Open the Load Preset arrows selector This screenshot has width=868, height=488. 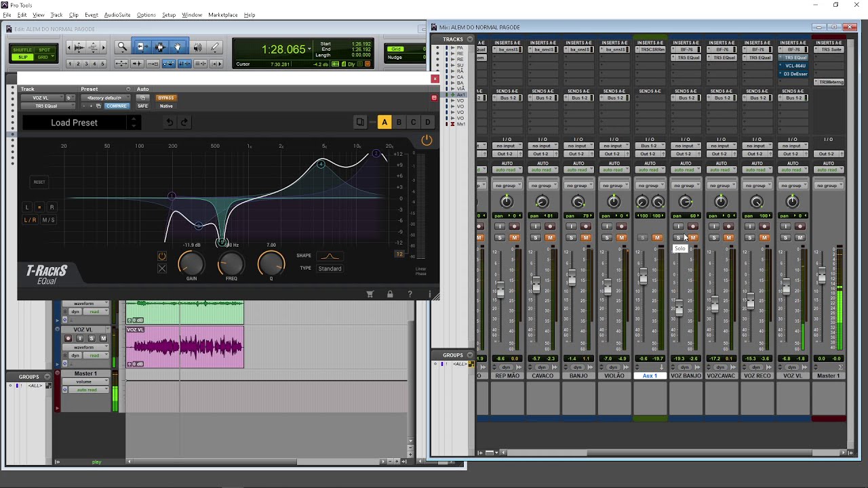coord(134,123)
